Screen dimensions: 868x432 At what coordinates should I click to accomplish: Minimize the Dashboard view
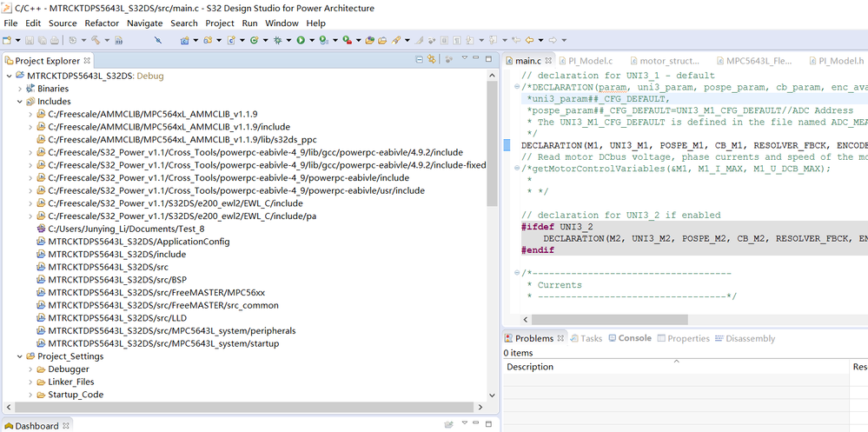click(477, 424)
